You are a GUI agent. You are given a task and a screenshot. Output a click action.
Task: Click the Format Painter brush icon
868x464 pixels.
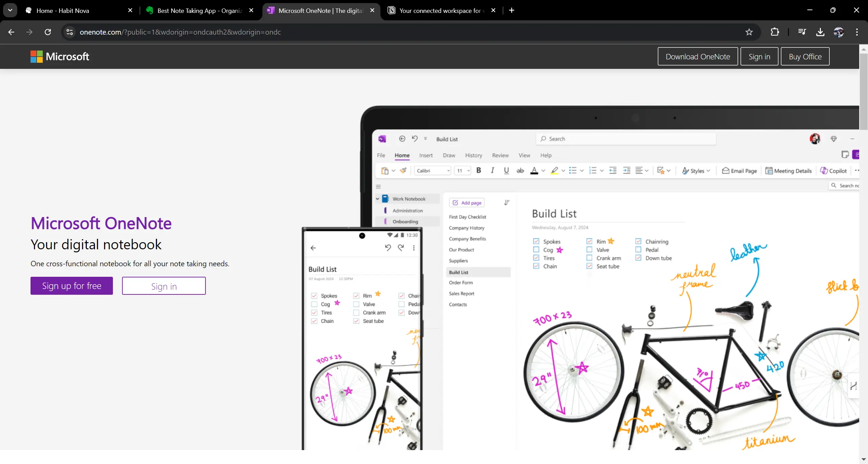point(403,170)
